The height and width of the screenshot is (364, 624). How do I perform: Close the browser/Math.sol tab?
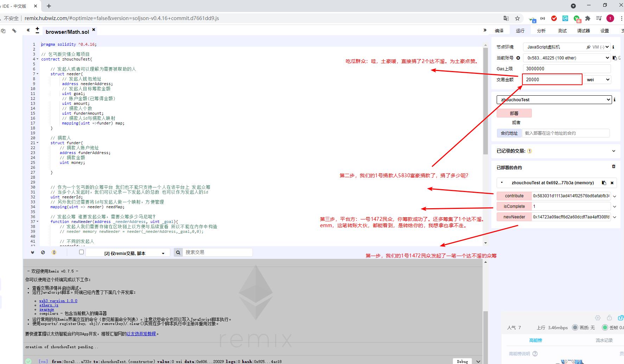click(94, 30)
